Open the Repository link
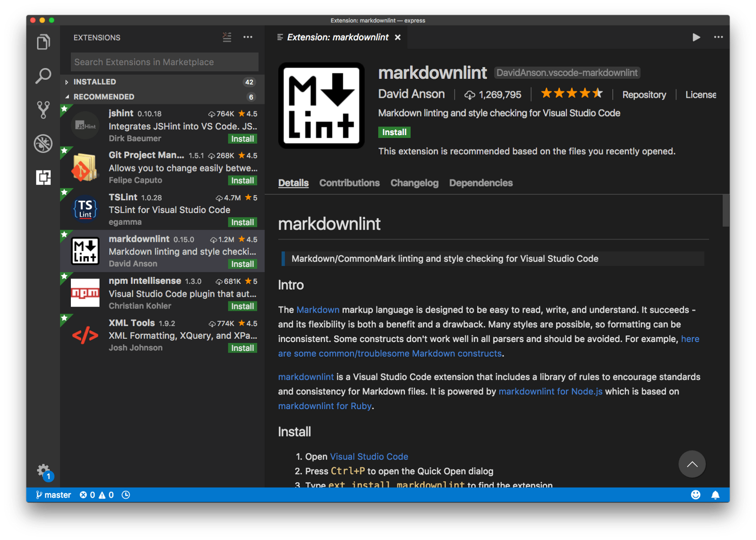This screenshot has height=540, width=756. coord(644,94)
